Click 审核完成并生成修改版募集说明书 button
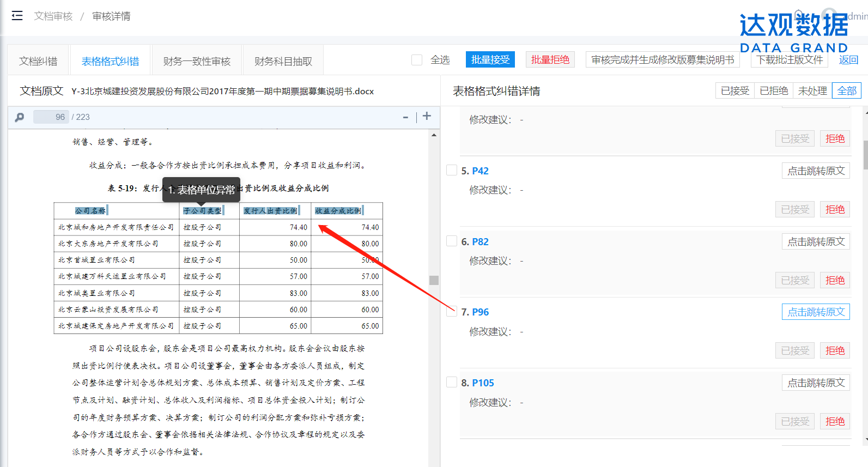The height and width of the screenshot is (467, 868). point(663,60)
